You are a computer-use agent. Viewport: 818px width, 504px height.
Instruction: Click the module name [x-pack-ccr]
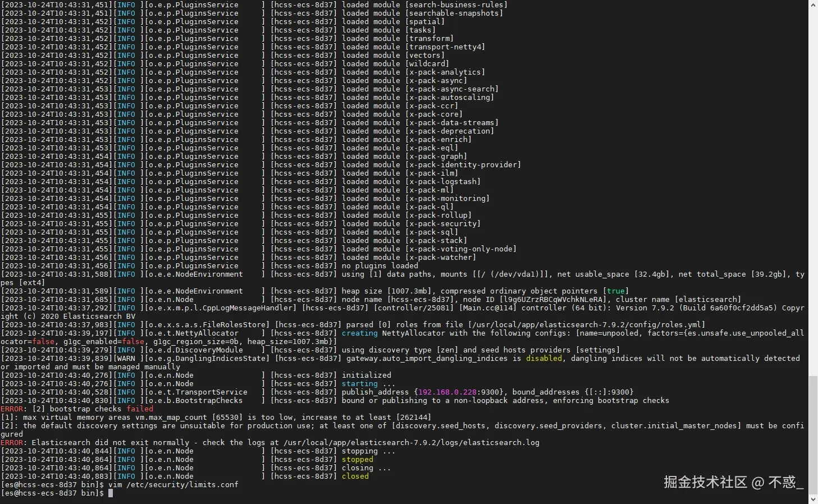click(431, 106)
